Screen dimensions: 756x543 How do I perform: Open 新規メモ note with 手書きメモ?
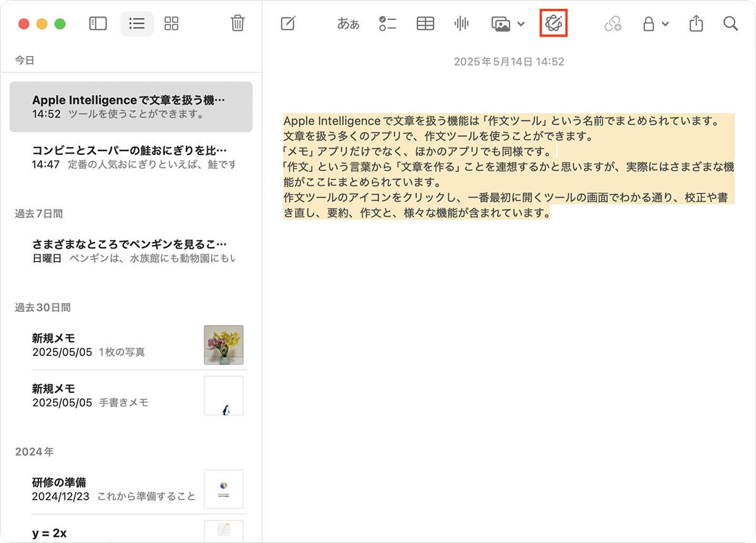[131, 395]
